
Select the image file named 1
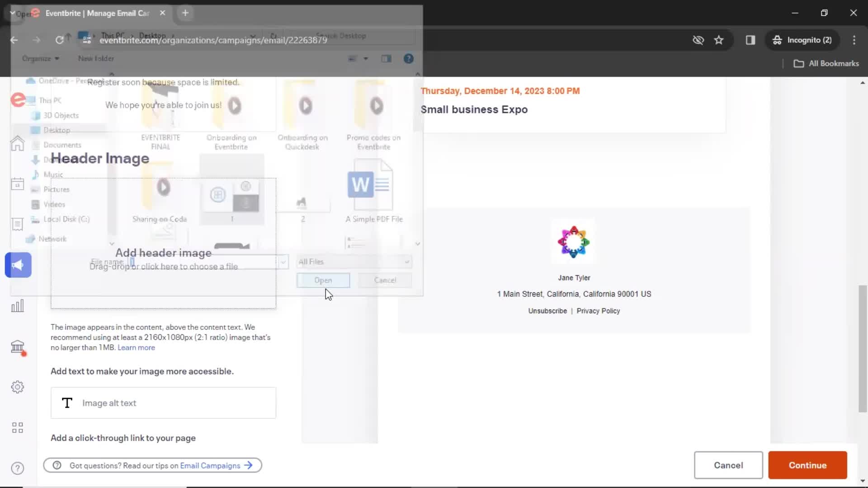tap(232, 190)
